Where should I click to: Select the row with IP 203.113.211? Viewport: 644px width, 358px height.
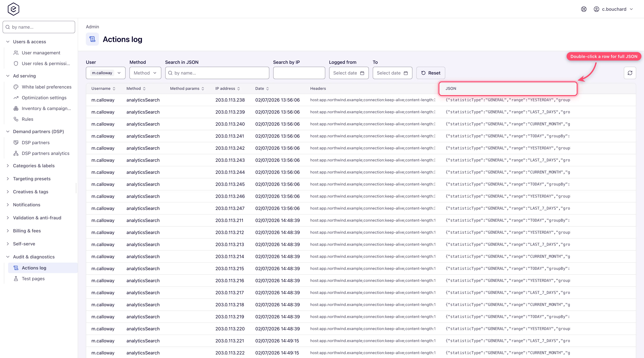pos(361,220)
